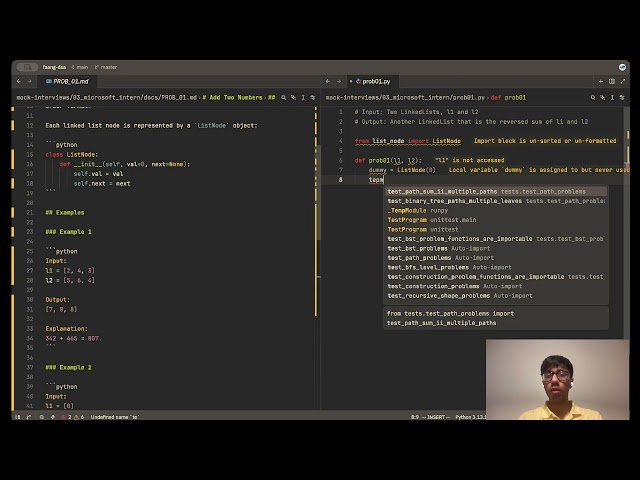Open editor controls in prob01.py toolbar
The width and height of the screenshot is (640, 480).
click(x=622, y=98)
